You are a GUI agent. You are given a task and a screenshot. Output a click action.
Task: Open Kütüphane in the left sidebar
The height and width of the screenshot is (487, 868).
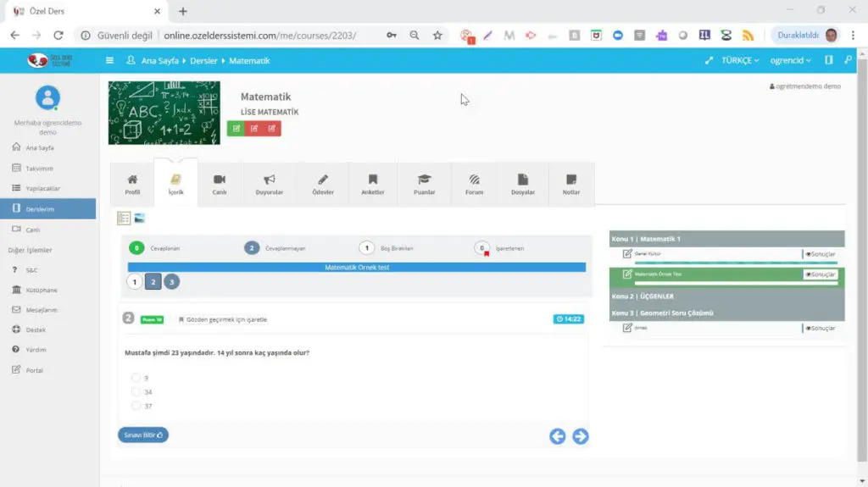41,290
